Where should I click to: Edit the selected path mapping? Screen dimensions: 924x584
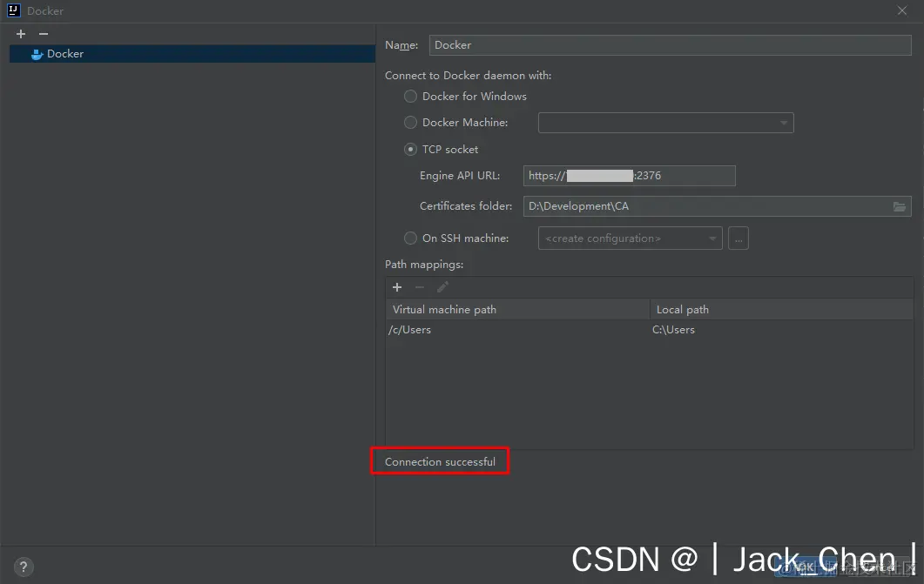coord(442,287)
